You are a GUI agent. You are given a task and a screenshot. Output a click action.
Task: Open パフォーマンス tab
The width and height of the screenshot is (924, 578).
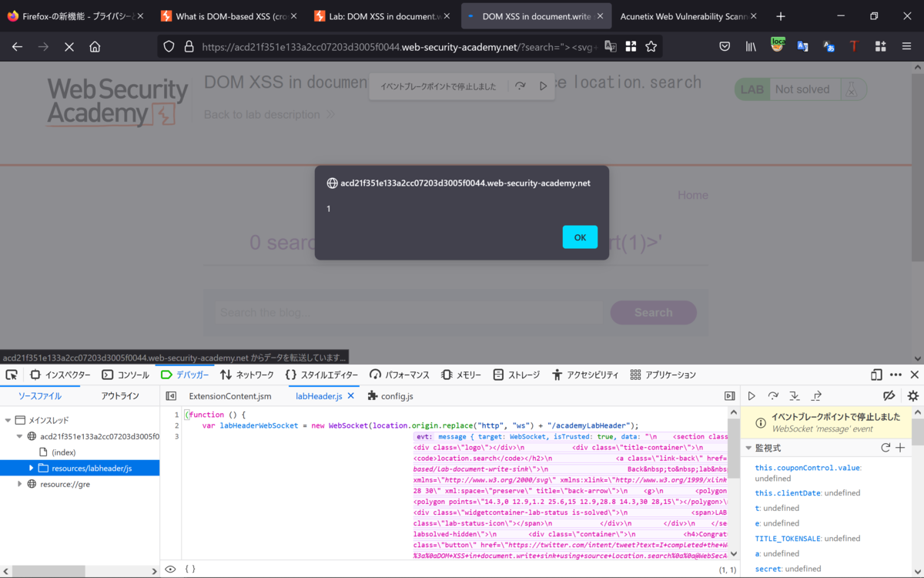[399, 375]
